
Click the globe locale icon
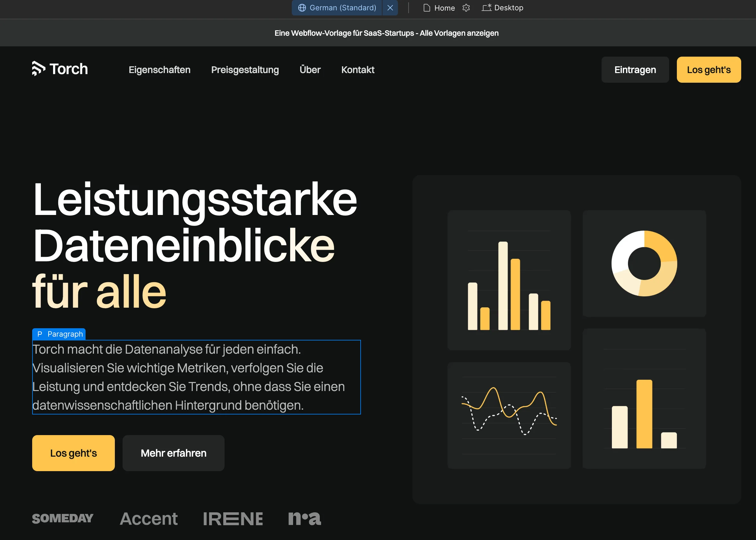[x=302, y=8]
